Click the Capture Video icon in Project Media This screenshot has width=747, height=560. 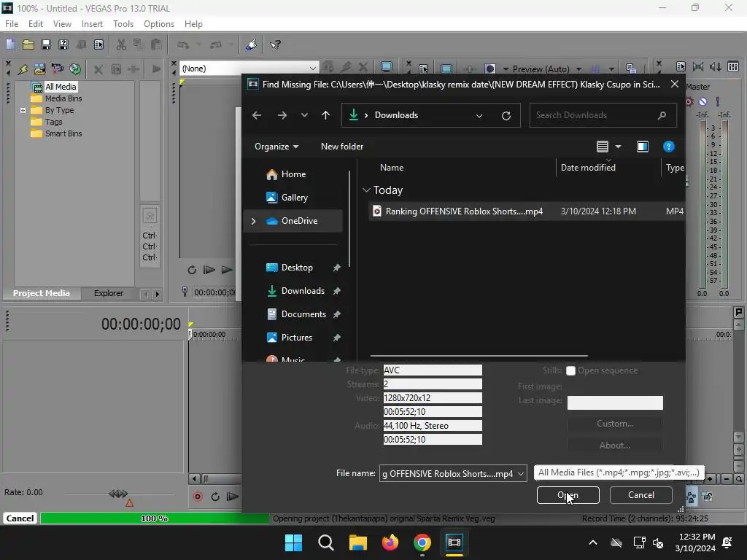pyautogui.click(x=57, y=69)
